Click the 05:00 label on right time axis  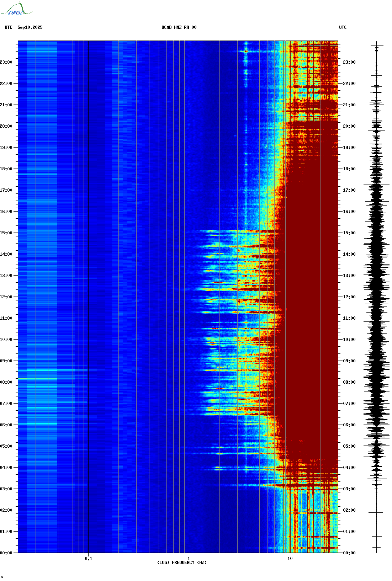coord(349,446)
